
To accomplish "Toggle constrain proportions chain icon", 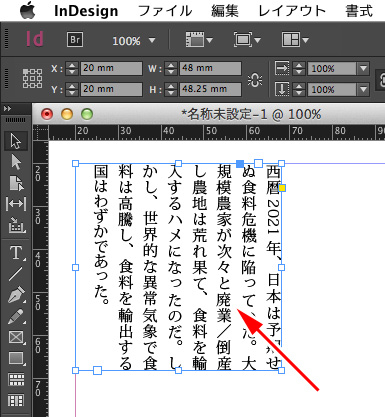I will pos(255,79).
